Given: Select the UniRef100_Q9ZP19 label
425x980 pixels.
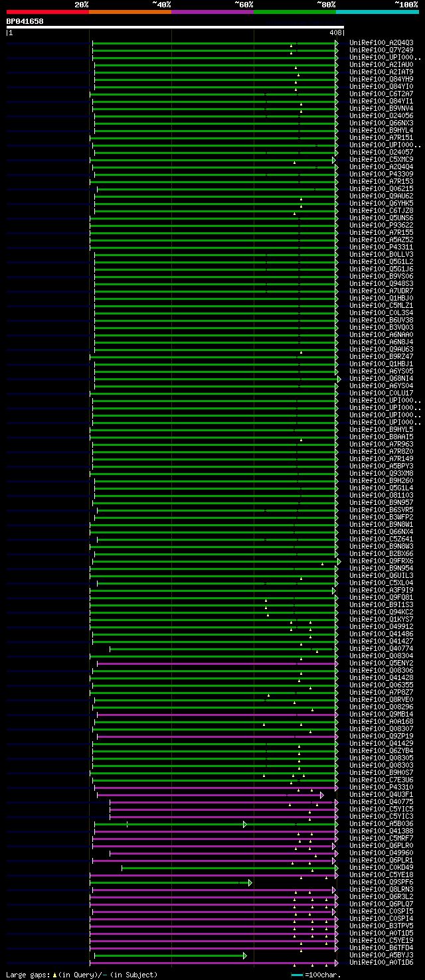Looking at the screenshot, I should (381, 736).
